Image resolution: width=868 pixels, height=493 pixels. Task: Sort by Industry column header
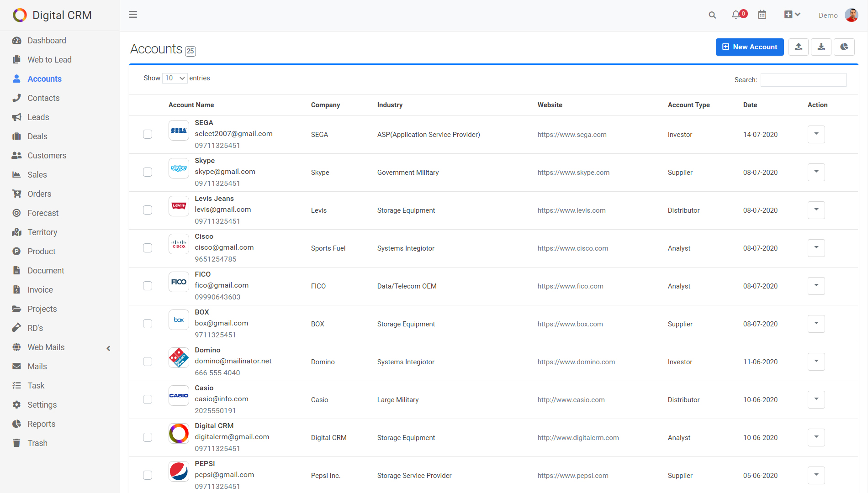pos(390,105)
